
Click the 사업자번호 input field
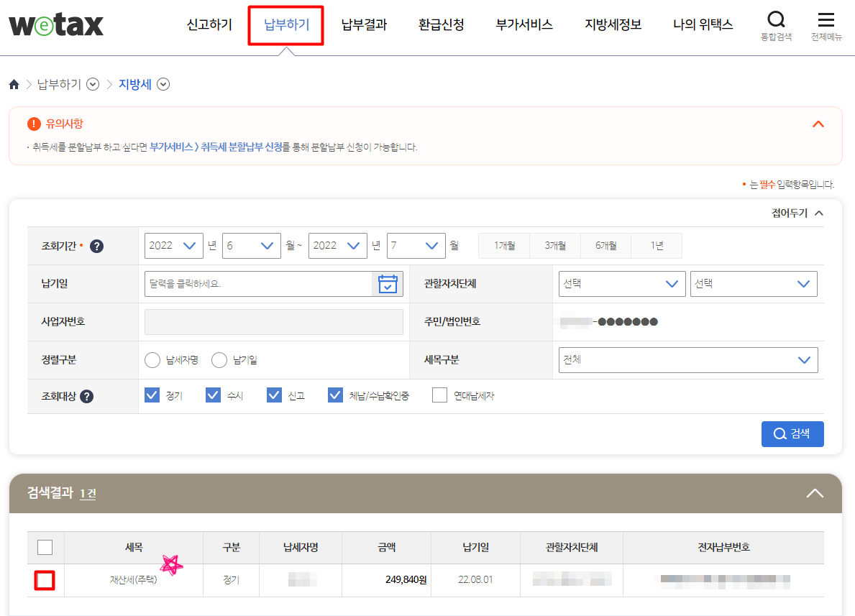point(274,322)
